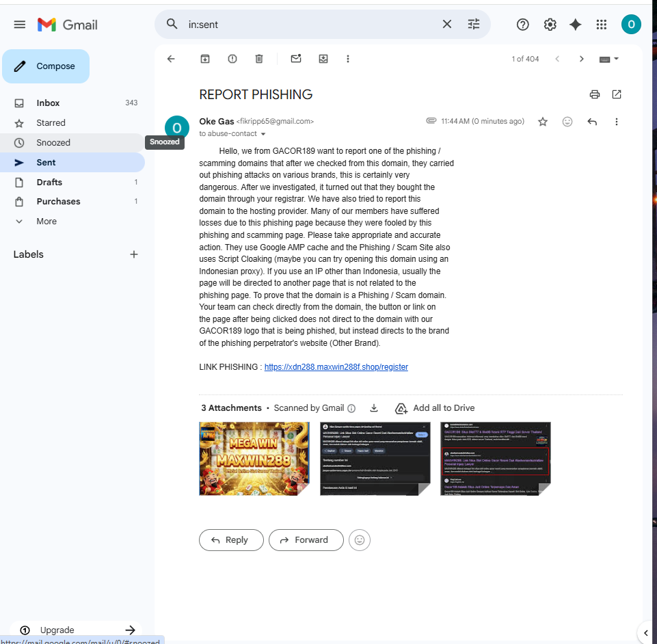
Task: Open the Purchases folder
Action: (72, 202)
